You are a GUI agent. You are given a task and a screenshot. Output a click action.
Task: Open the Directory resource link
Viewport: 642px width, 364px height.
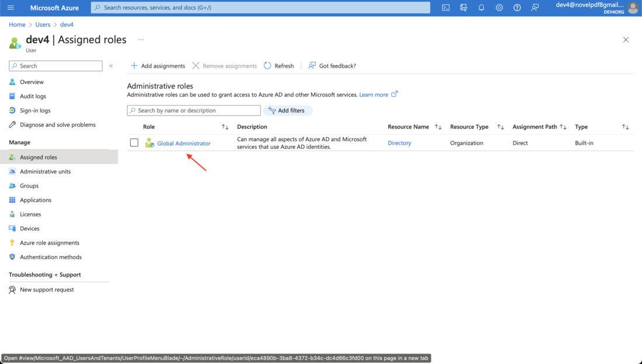click(399, 143)
